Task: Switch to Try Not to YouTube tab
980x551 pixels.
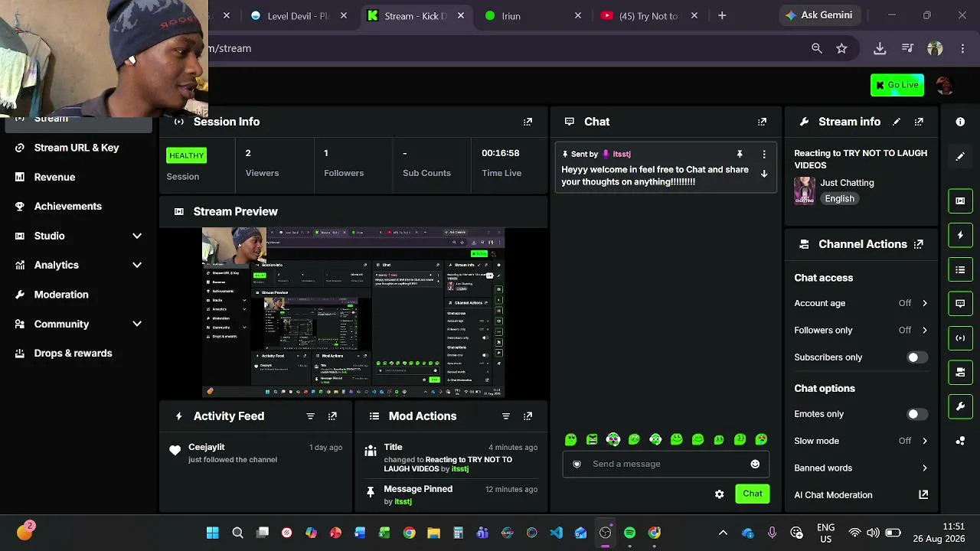Action: 648,15
